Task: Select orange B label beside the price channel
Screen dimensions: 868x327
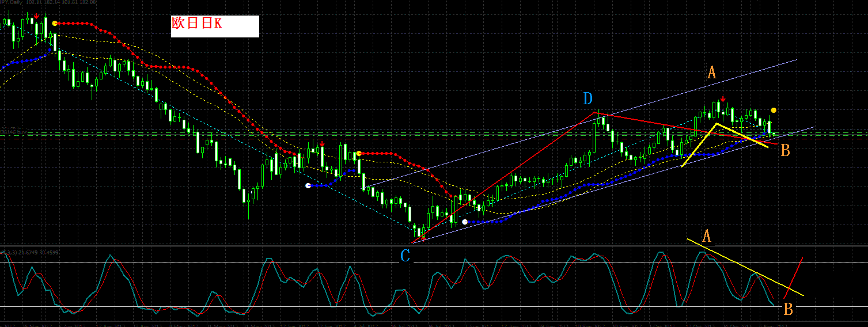Action: tap(784, 151)
